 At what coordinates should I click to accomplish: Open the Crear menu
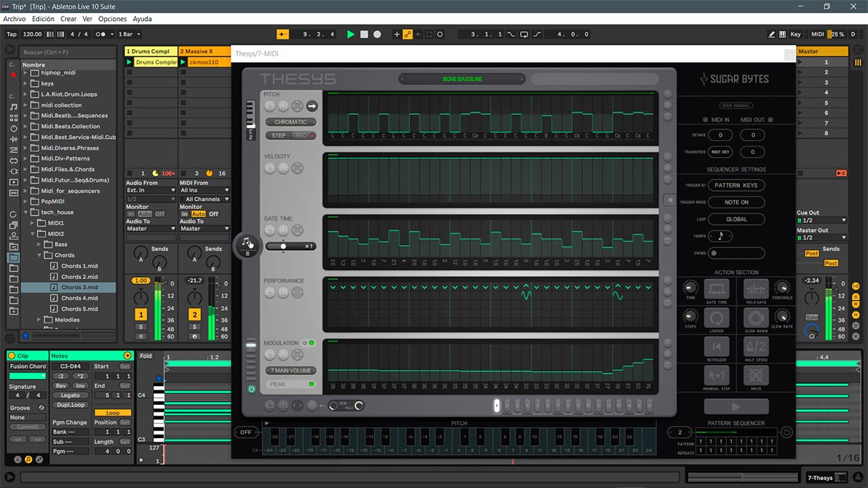point(68,19)
